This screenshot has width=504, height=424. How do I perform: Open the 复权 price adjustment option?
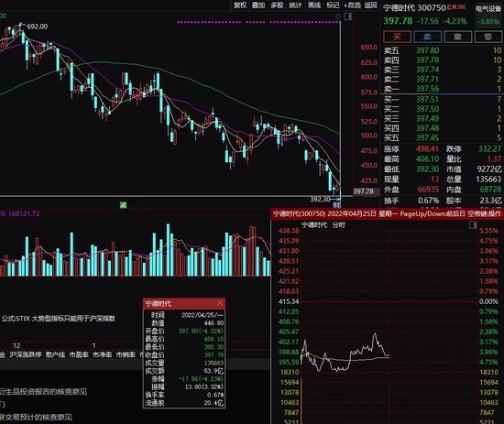[239, 5]
